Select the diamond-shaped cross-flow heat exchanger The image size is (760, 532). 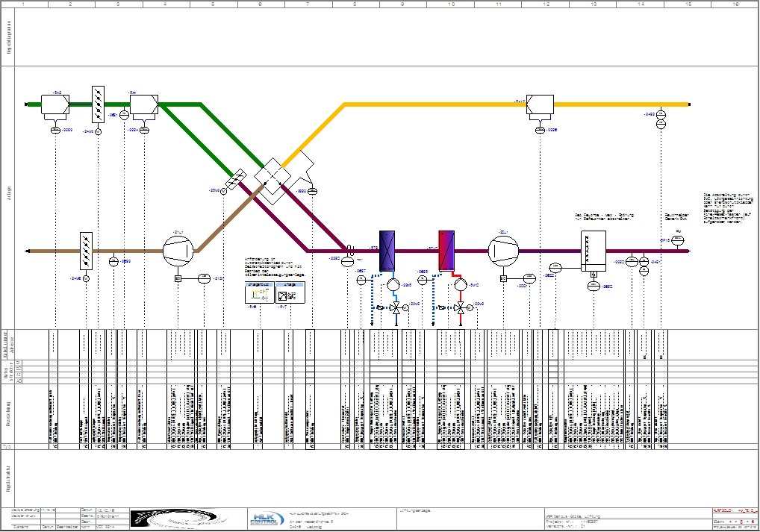pos(272,176)
